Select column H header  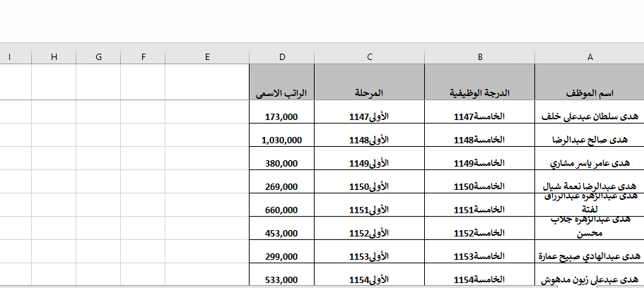[54, 56]
